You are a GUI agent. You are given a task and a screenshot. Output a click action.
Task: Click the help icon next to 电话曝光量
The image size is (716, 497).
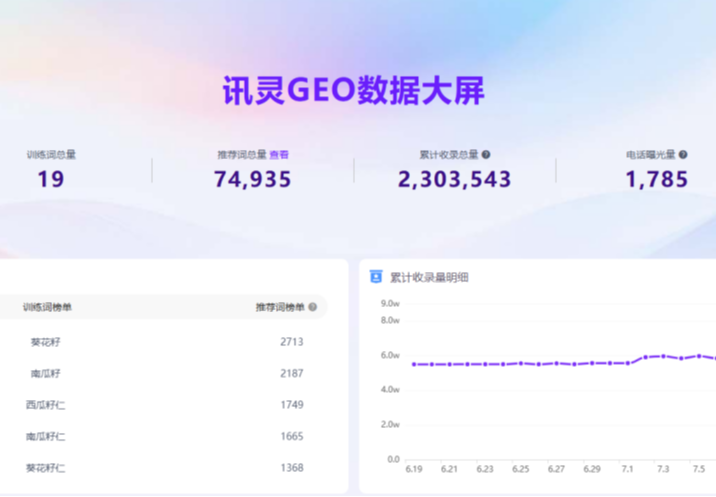683,155
